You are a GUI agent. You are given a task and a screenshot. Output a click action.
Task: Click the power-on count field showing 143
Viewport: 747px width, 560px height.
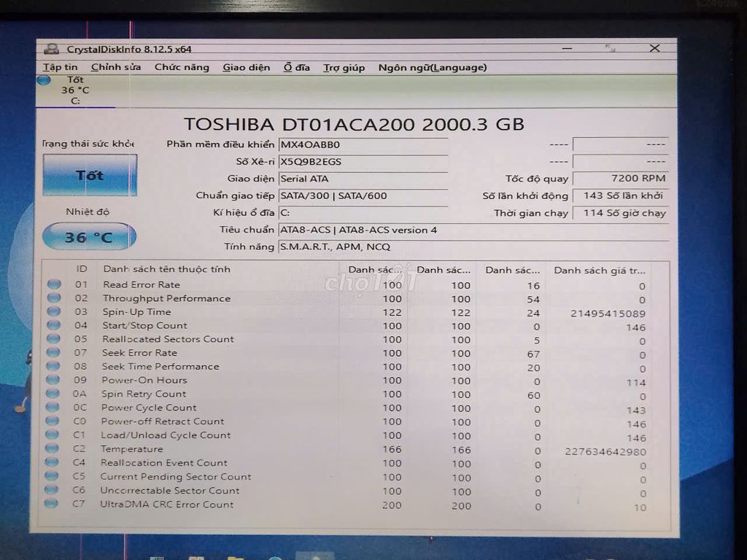tap(620, 195)
